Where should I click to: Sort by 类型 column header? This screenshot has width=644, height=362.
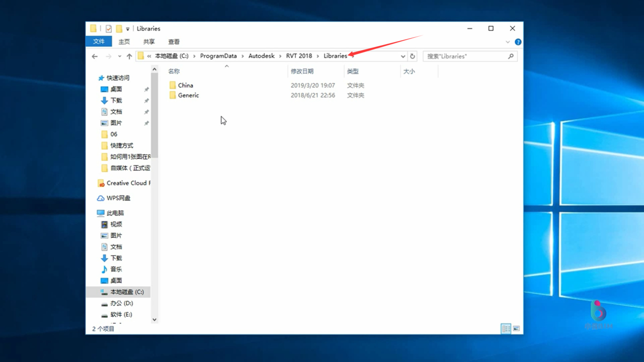[x=353, y=71]
